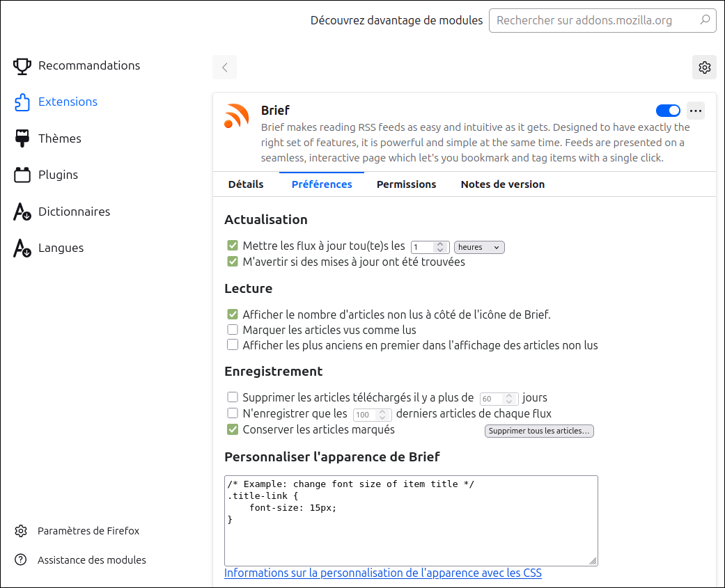Click the Recommandations trophy icon
The height and width of the screenshot is (588, 725).
[x=22, y=66]
